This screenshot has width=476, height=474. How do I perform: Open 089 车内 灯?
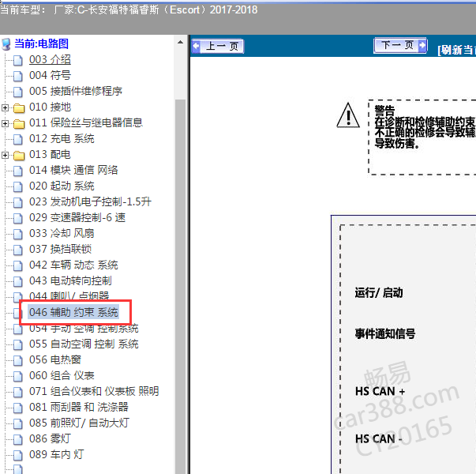57,454
